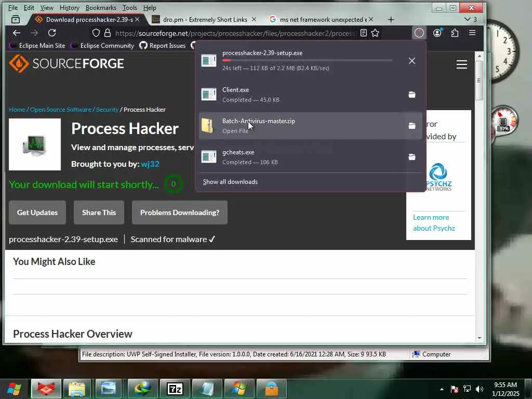Bookmark this page with the star icon

click(x=375, y=33)
